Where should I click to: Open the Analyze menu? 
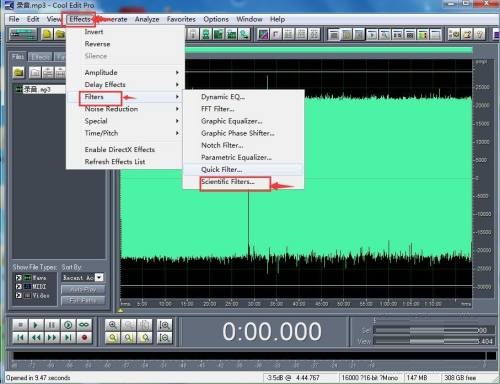click(x=147, y=19)
